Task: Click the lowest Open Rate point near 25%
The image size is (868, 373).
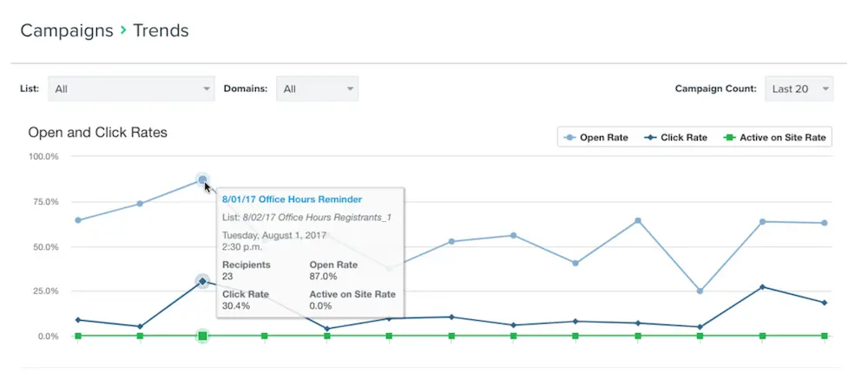Action: 700,291
